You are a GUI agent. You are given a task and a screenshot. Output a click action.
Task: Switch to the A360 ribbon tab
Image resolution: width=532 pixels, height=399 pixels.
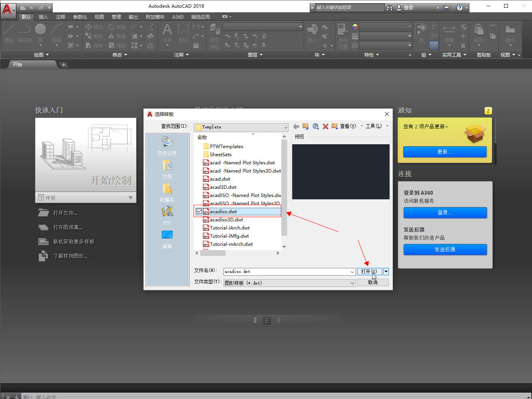click(x=178, y=17)
